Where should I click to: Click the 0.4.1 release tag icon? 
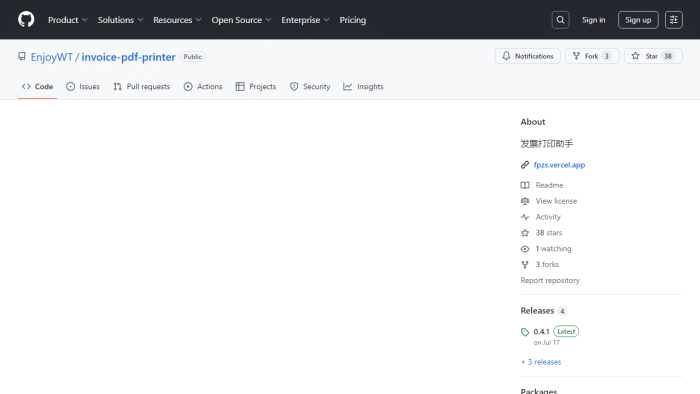click(x=525, y=332)
